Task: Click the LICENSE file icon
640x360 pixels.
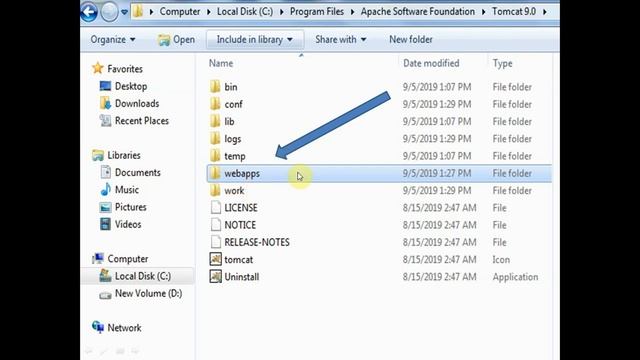Action: click(216, 207)
